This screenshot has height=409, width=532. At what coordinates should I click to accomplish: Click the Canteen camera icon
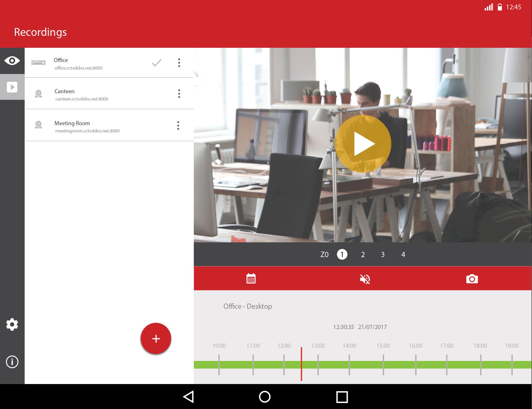click(38, 93)
